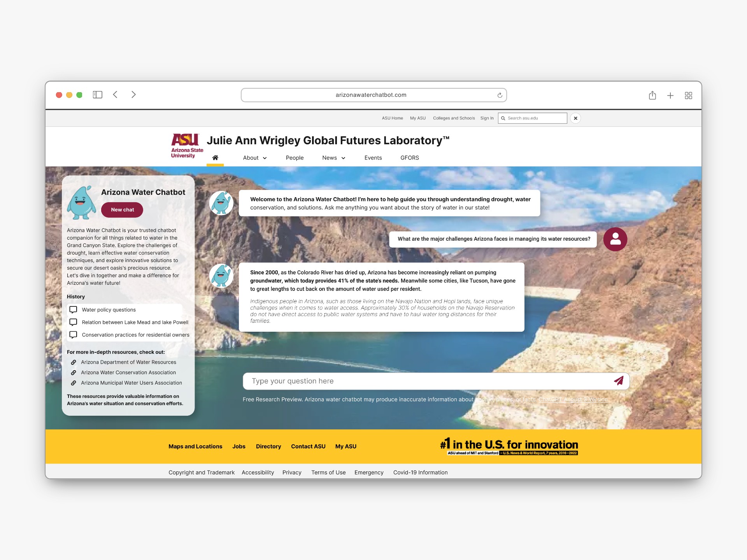Click the Relation between Lake Mead chat icon

tap(73, 321)
